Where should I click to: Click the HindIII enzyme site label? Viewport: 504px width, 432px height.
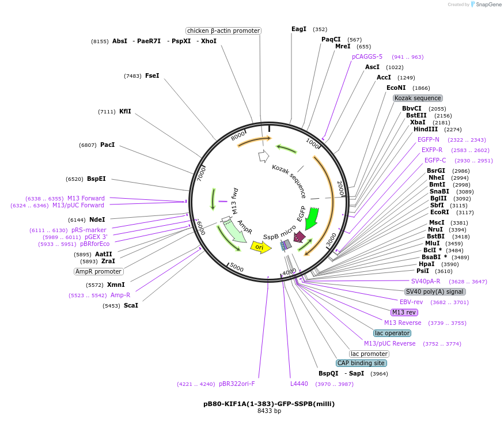point(426,129)
